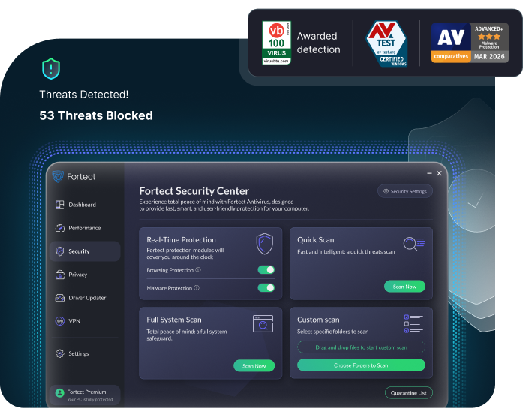Toggle Malware Protection switch
The image size is (532, 408).
[x=266, y=287]
